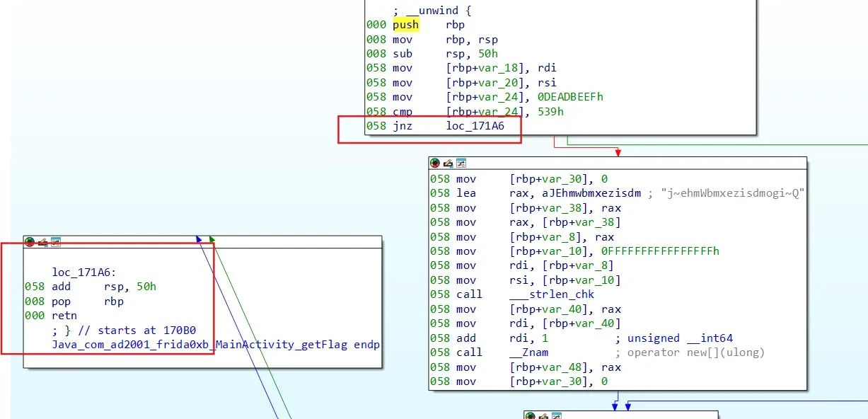Click the color wheel icon on the loc_171A6 node
This screenshot has width=868, height=419.
[x=29, y=242]
